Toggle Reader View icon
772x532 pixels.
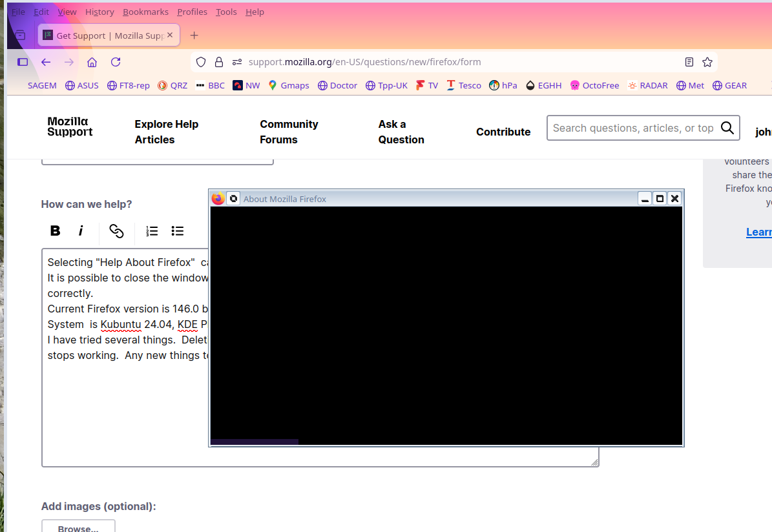pos(689,62)
